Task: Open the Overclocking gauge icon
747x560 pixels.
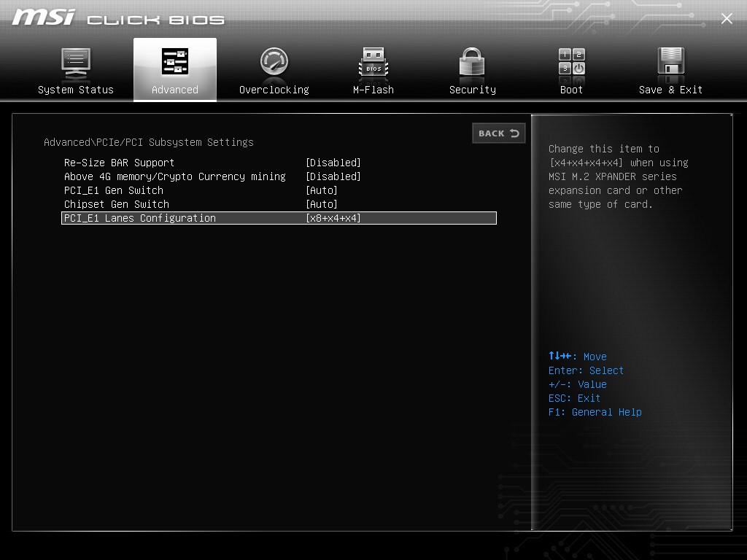Action: 274,61
